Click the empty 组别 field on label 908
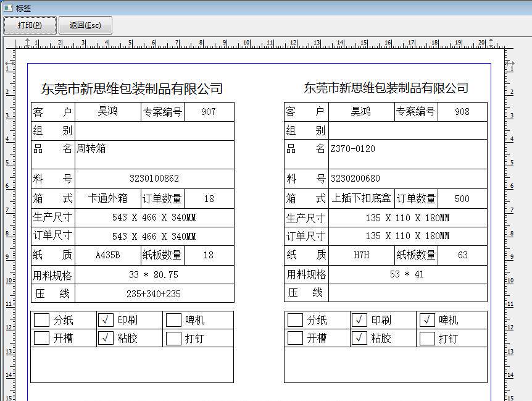Screen dimensions: 532x401 pyautogui.click(x=408, y=130)
